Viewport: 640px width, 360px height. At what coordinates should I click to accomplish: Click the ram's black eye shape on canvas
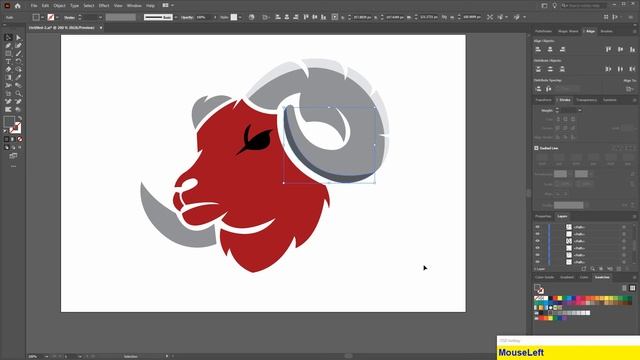258,141
